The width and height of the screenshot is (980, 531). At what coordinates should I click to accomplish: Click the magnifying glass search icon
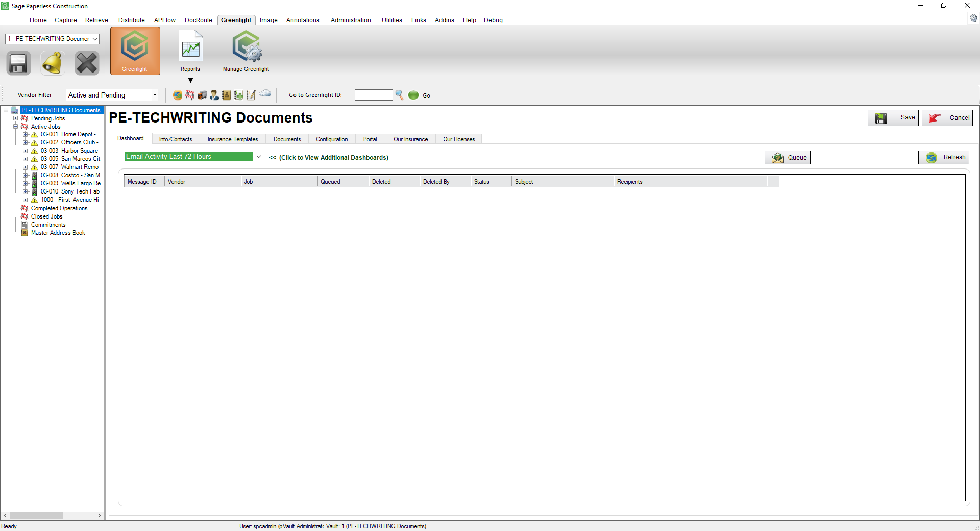click(400, 95)
